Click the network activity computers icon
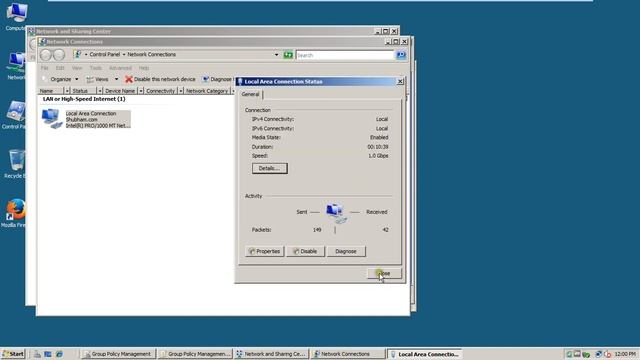640x360 pixels. (336, 213)
